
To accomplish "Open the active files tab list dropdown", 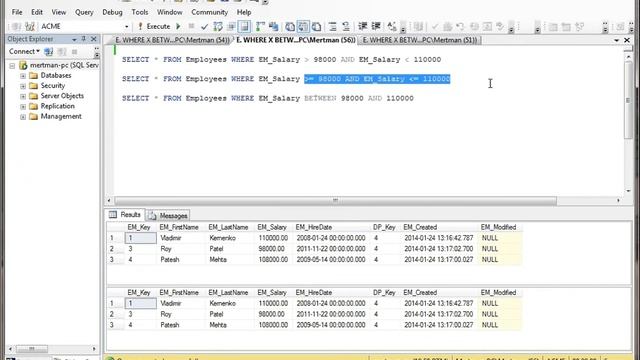I will coord(616,40).
